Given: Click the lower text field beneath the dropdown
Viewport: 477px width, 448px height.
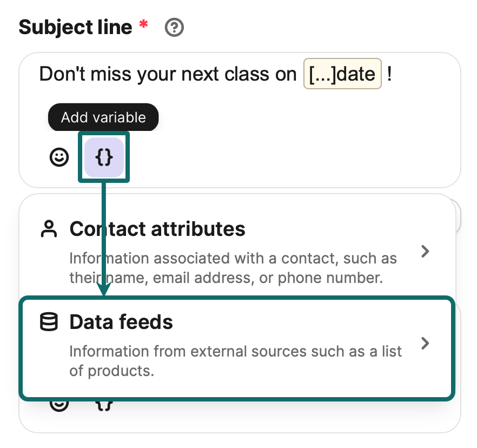Looking at the screenshot, I should 270,418.
